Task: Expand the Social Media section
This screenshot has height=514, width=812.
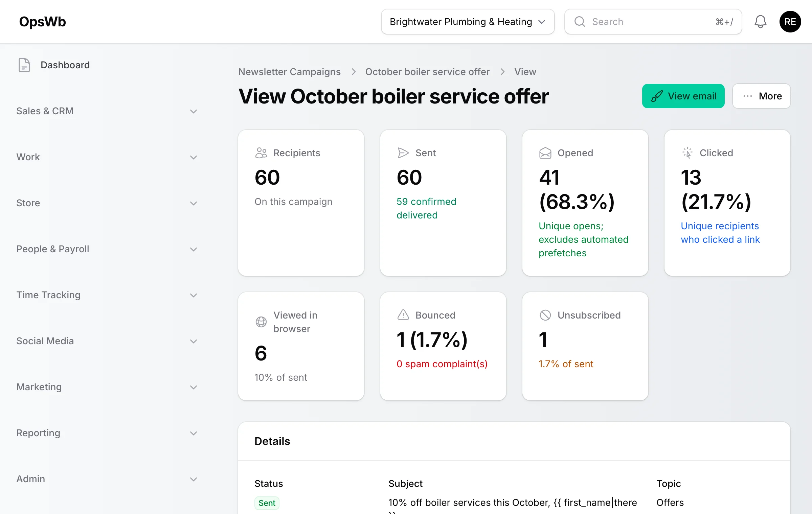Action: [x=107, y=341]
